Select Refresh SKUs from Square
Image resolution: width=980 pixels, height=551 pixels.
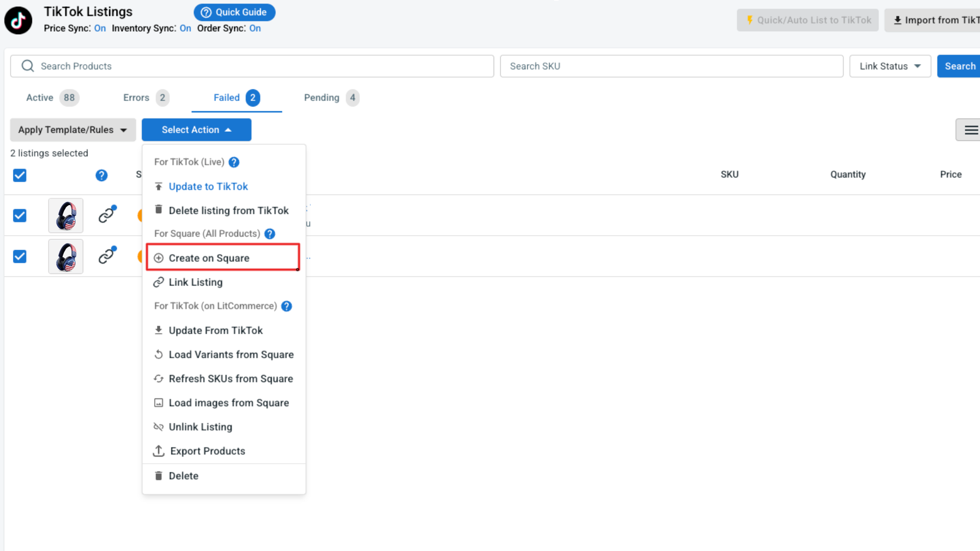coord(224,379)
